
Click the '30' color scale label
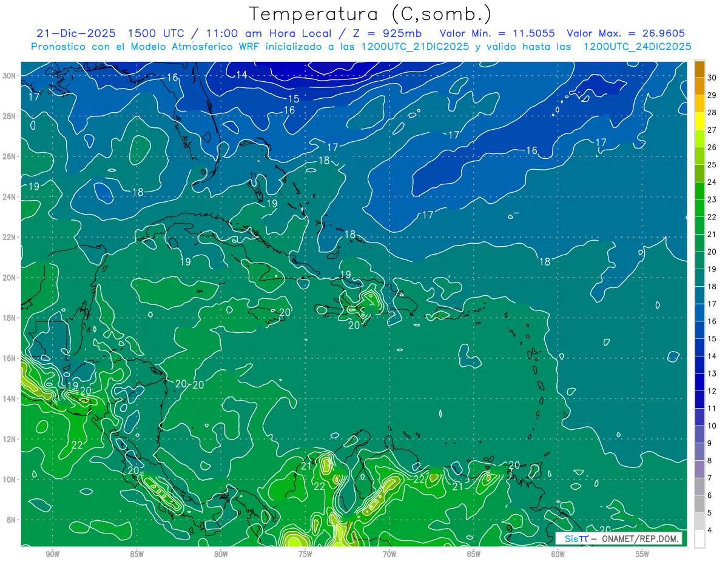[712, 77]
